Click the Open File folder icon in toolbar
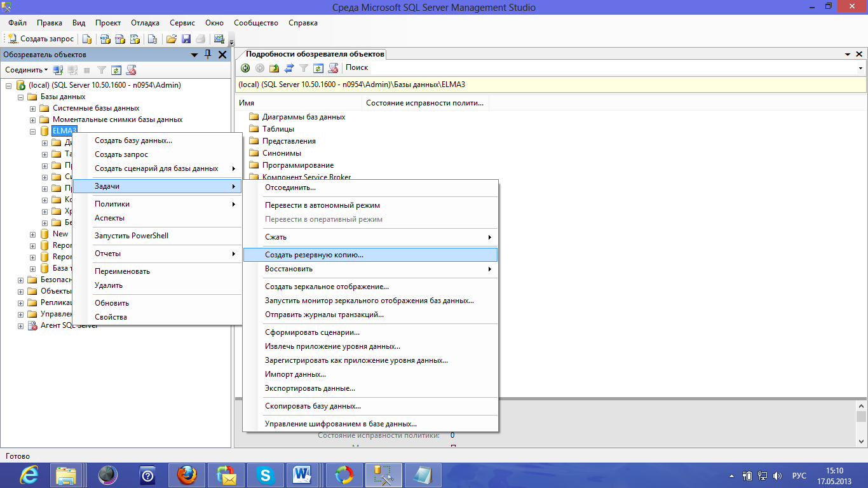Viewport: 868px width, 488px height. click(x=171, y=39)
